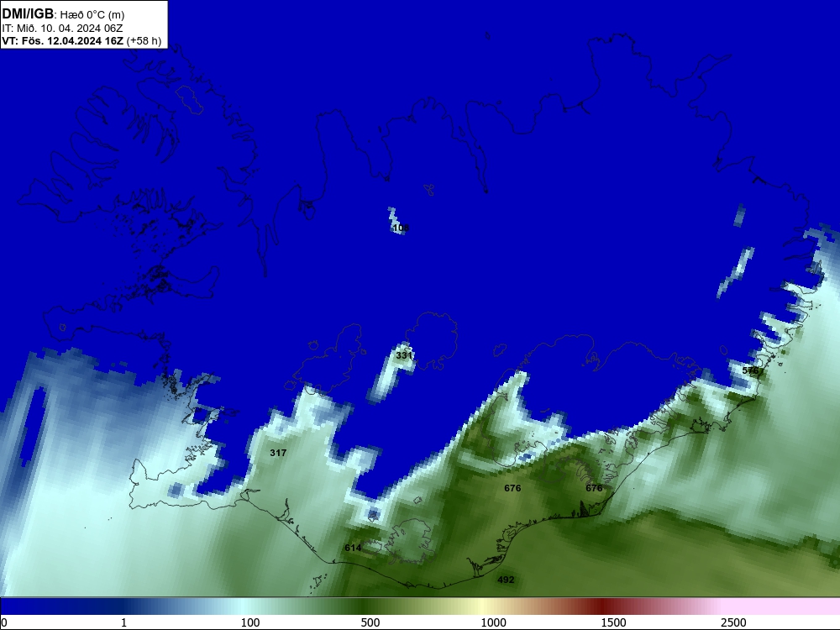Pick the pale yellow band on the color scale

482,606
